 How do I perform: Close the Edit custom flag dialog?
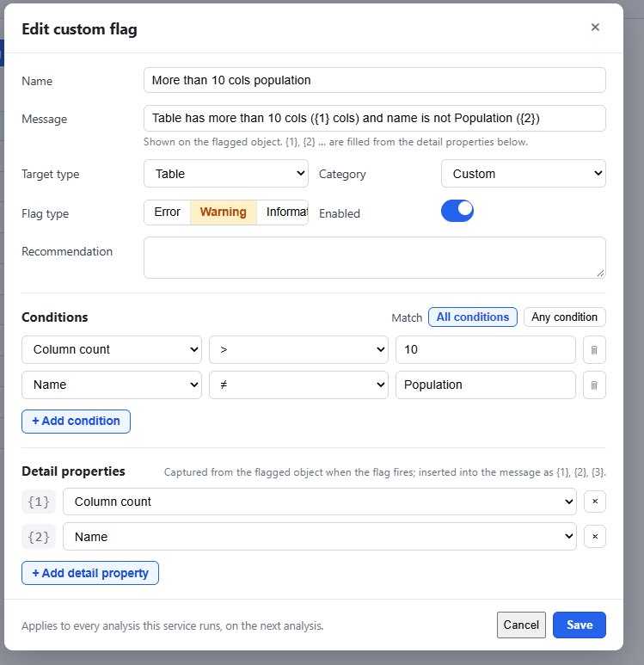pyautogui.click(x=595, y=28)
